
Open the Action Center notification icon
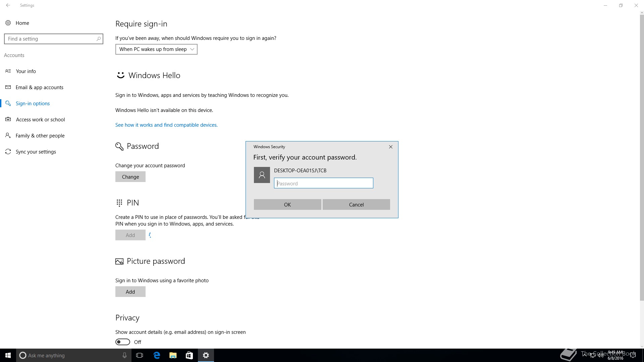point(633,355)
